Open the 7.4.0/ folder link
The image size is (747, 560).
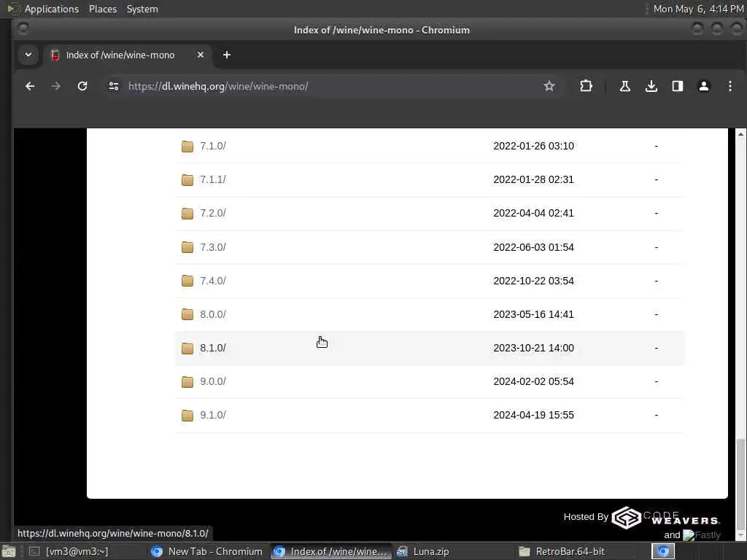point(212,281)
